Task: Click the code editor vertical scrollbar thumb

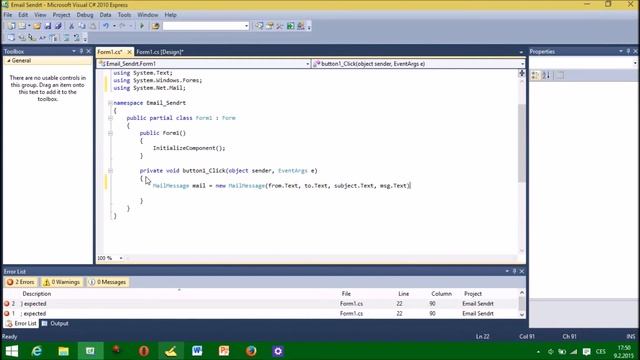Action: [522, 143]
